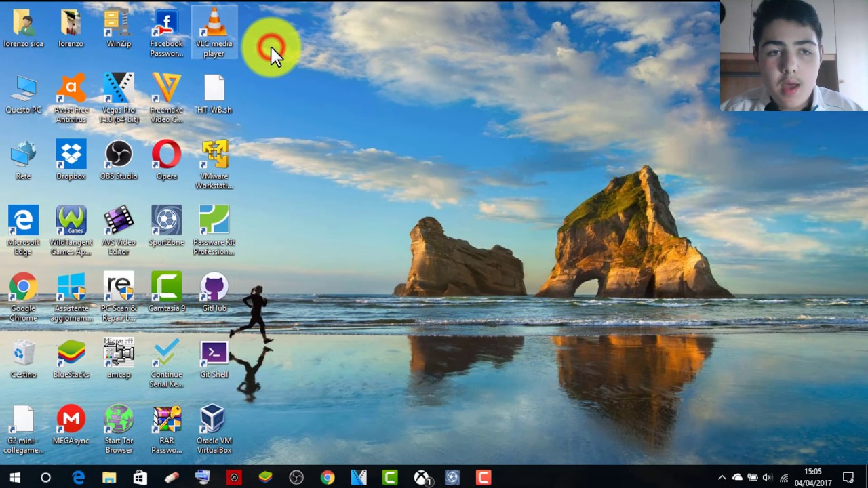The image size is (868, 488).
Task: Open the Xbox app in taskbar
Action: pyautogui.click(x=422, y=479)
